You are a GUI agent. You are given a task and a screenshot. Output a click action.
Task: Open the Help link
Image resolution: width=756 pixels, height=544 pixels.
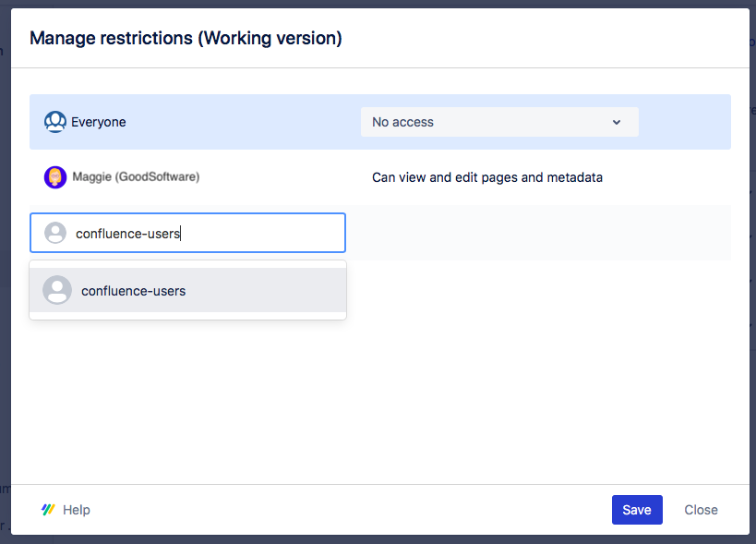tap(77, 509)
